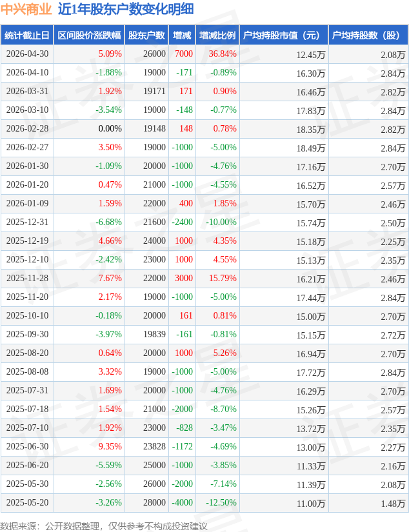Select the 1.48万 shares cell

393,504
